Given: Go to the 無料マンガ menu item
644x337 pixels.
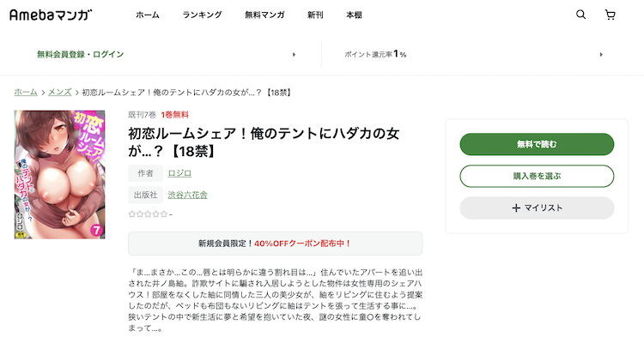Looking at the screenshot, I should pos(264,15).
